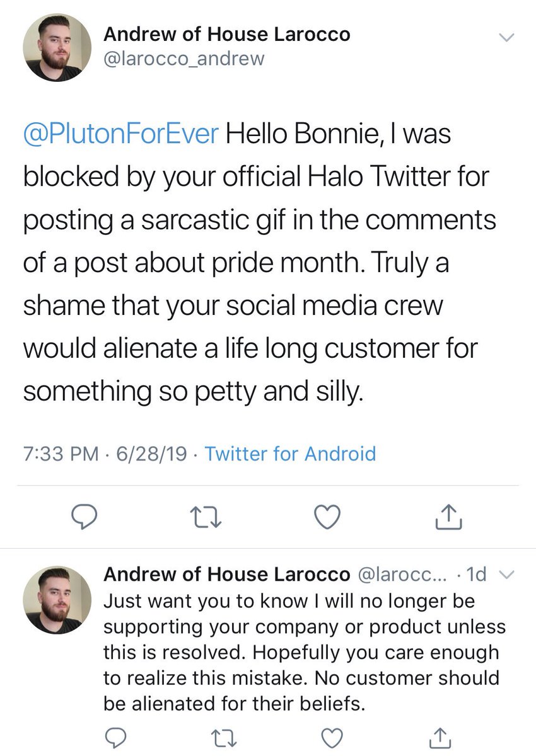
Task: Like the main tweet
Action: (327, 517)
